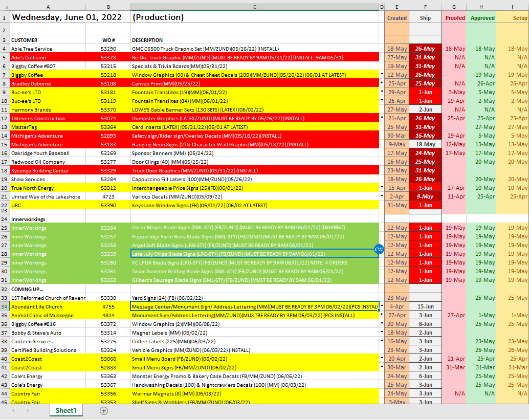Viewport: 529px width, 420px height.
Task: Select Animal Clinic of Muskegon cell
Action: 48,316
